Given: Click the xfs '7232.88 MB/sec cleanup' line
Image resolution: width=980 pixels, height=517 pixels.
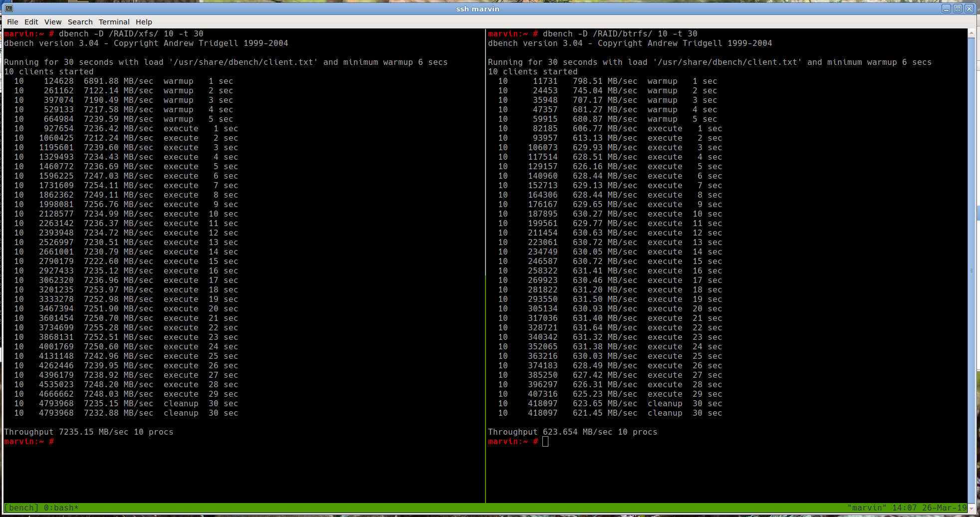Looking at the screenshot, I should 126,413.
